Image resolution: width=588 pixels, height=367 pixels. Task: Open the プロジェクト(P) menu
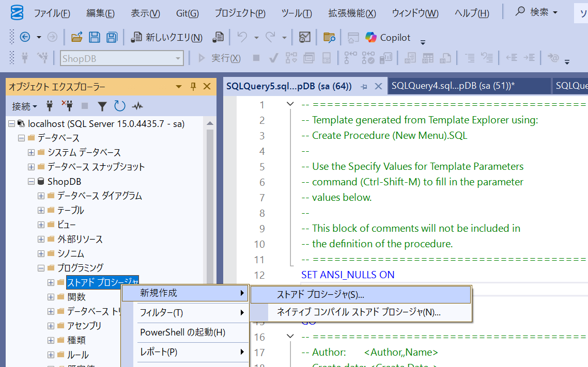point(240,13)
